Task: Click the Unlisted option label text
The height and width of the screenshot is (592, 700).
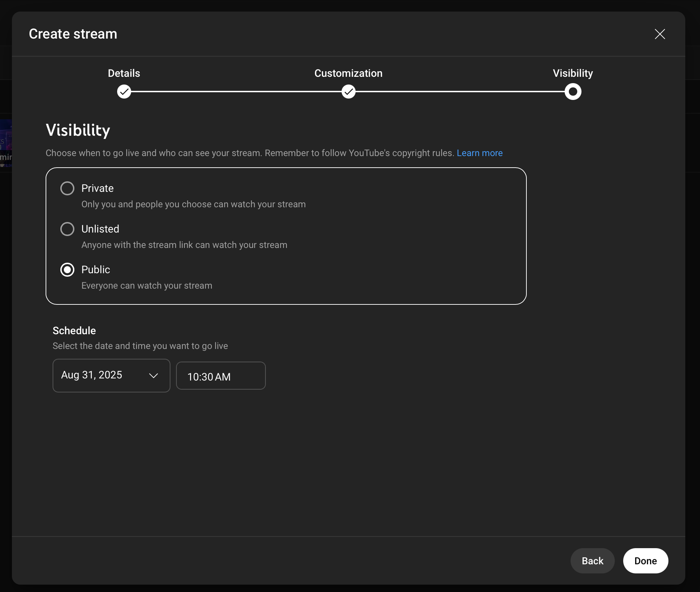Action: (x=100, y=229)
